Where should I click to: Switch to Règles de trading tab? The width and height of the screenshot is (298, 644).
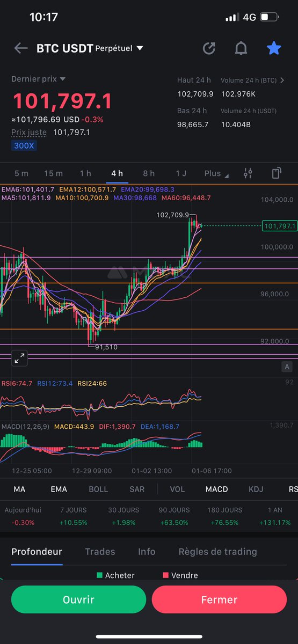click(x=217, y=551)
